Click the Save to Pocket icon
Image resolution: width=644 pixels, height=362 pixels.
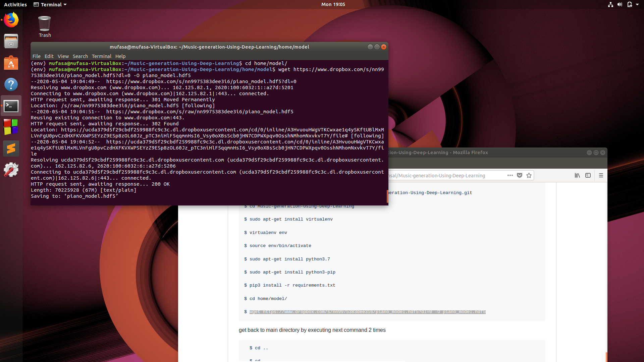click(520, 175)
